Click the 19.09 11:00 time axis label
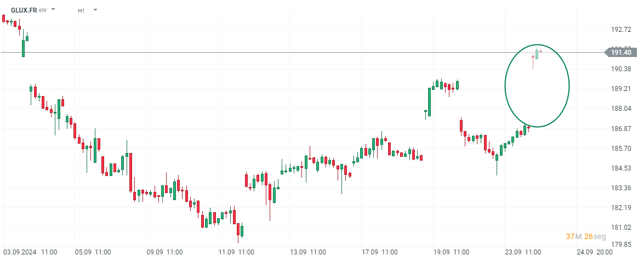 pyautogui.click(x=451, y=252)
